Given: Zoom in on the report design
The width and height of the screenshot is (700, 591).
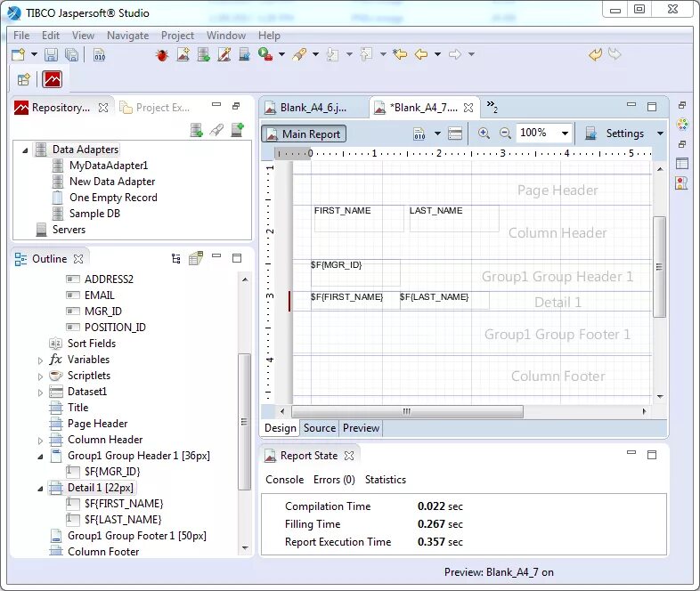Looking at the screenshot, I should [484, 133].
